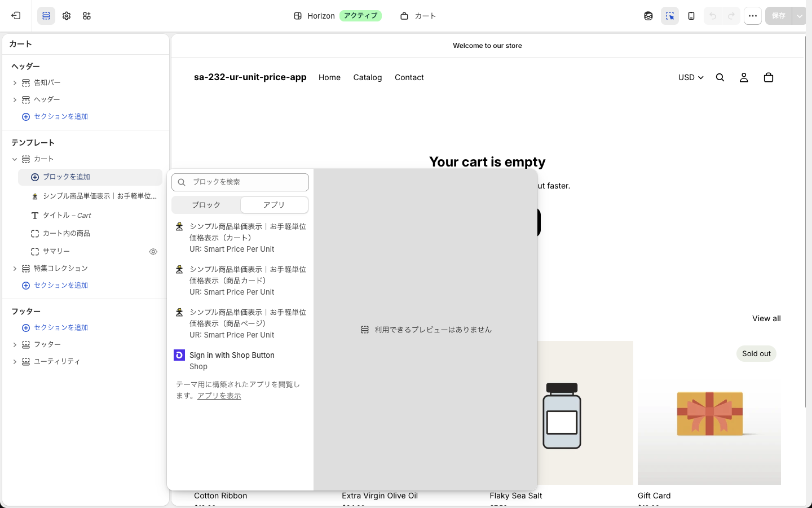The image size is (812, 508).
Task: Open the three-dots more actions menu
Action: point(753,16)
